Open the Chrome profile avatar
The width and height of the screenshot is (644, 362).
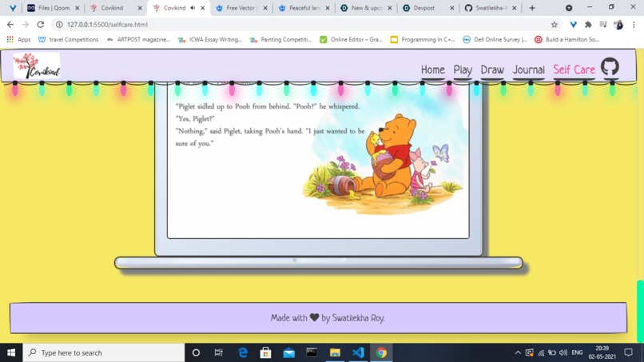tap(618, 25)
